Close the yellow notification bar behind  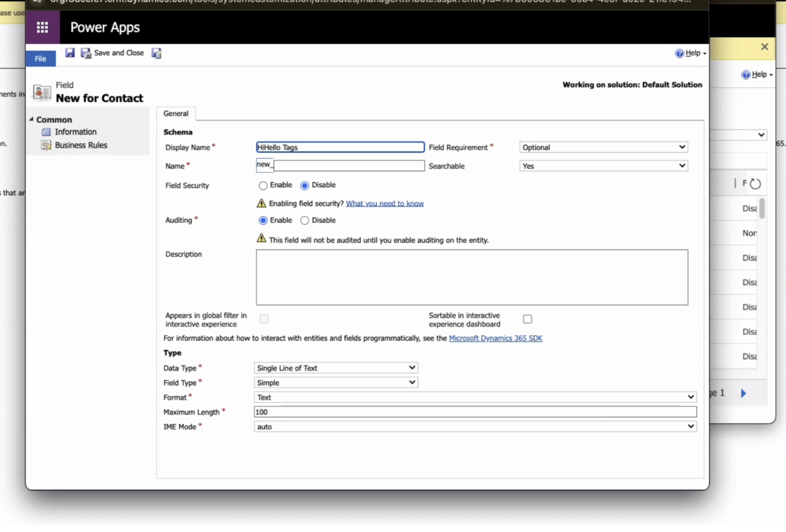(x=764, y=47)
